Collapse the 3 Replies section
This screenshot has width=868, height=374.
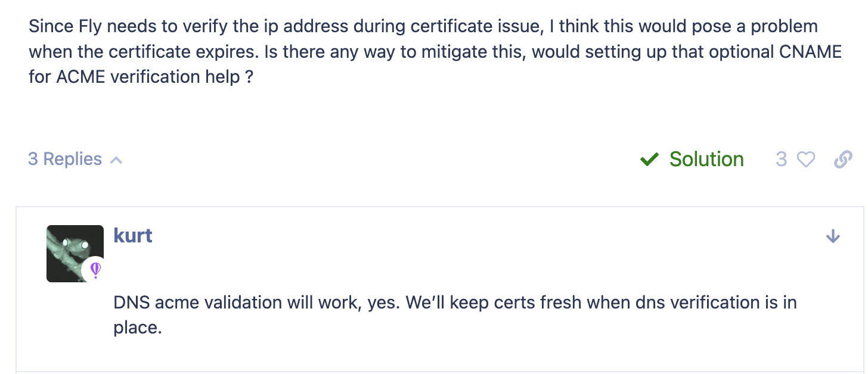pos(75,160)
